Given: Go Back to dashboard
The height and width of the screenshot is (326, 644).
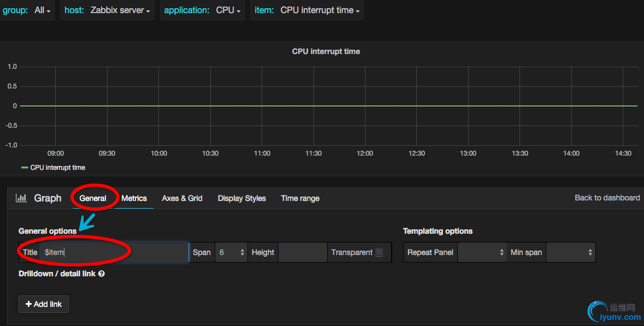Looking at the screenshot, I should (x=607, y=198).
